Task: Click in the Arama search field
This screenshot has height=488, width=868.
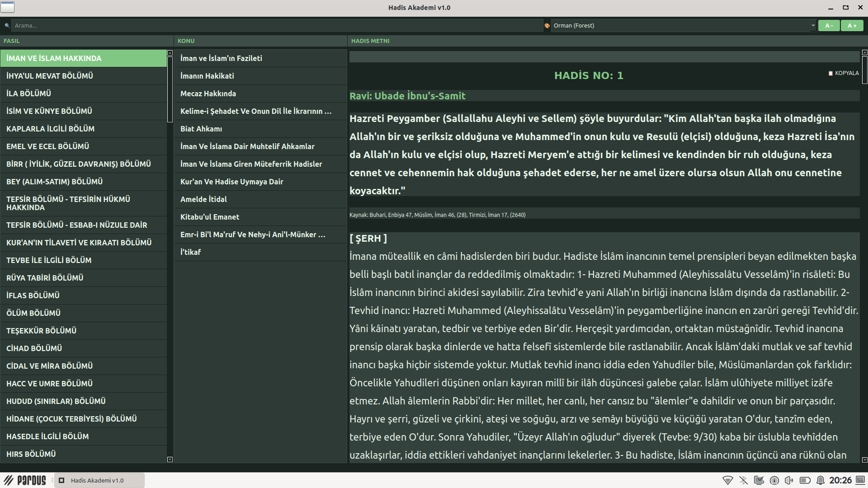Action: (x=276, y=26)
